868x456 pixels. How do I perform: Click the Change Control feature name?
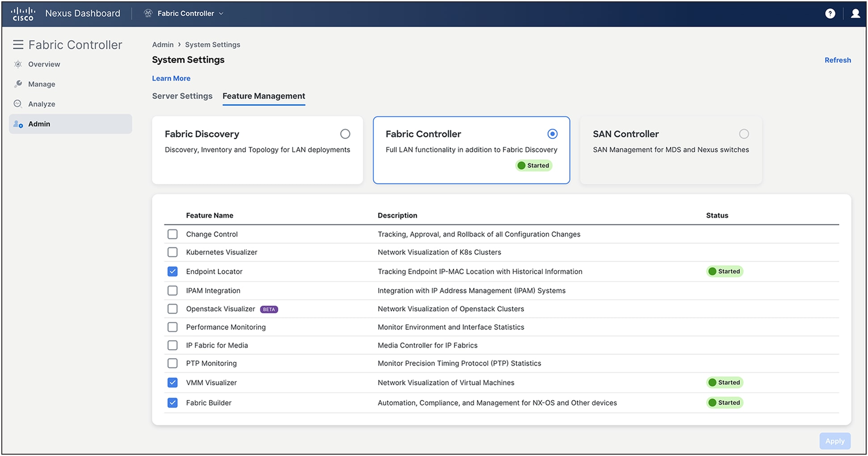click(212, 234)
